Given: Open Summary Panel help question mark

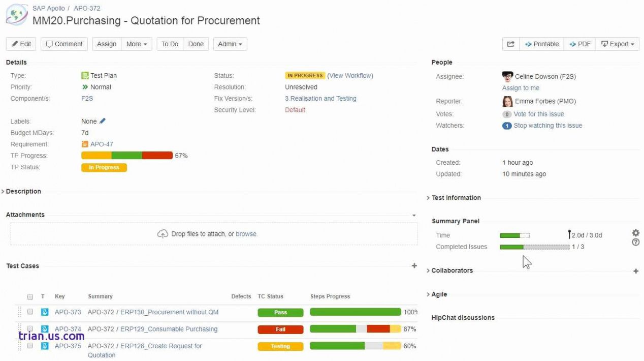Looking at the screenshot, I should pos(635,243).
